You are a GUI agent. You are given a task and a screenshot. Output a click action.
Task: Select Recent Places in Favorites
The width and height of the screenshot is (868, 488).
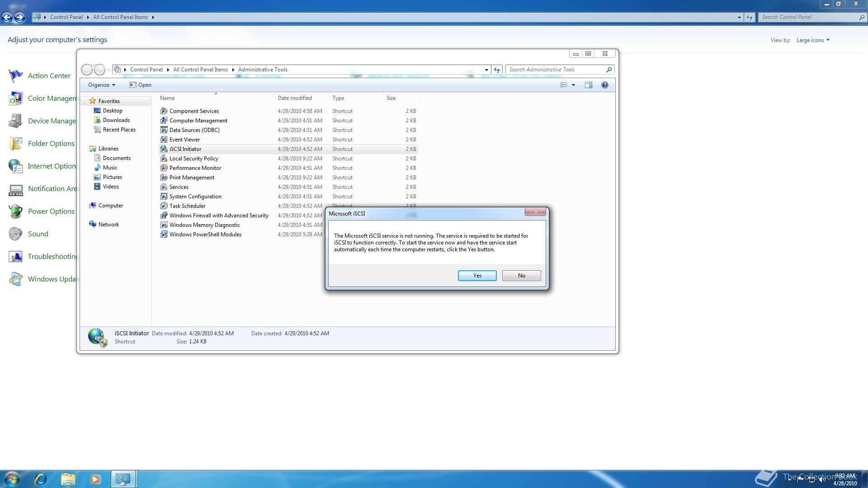pos(119,130)
